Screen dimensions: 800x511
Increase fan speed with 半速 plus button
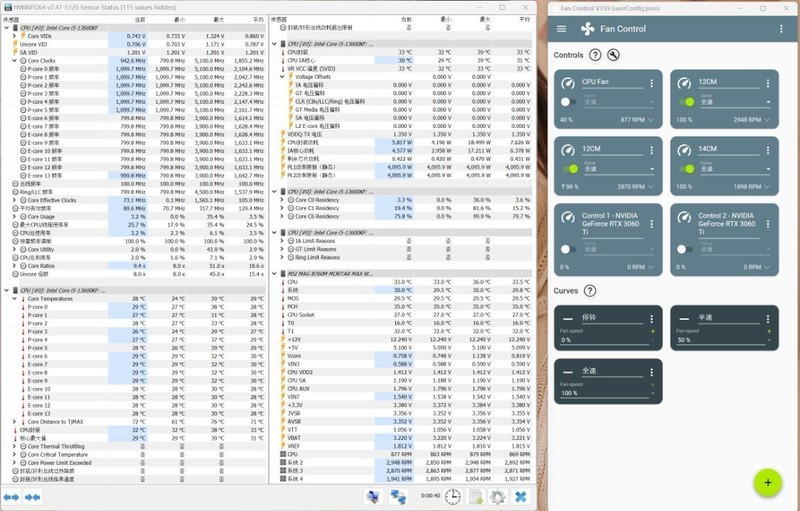(x=768, y=331)
